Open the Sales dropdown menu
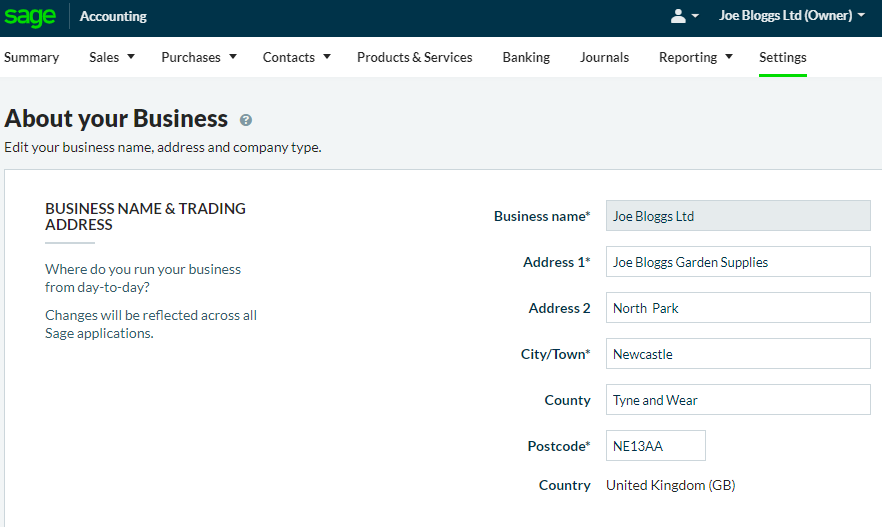This screenshot has height=527, width=882. click(111, 57)
